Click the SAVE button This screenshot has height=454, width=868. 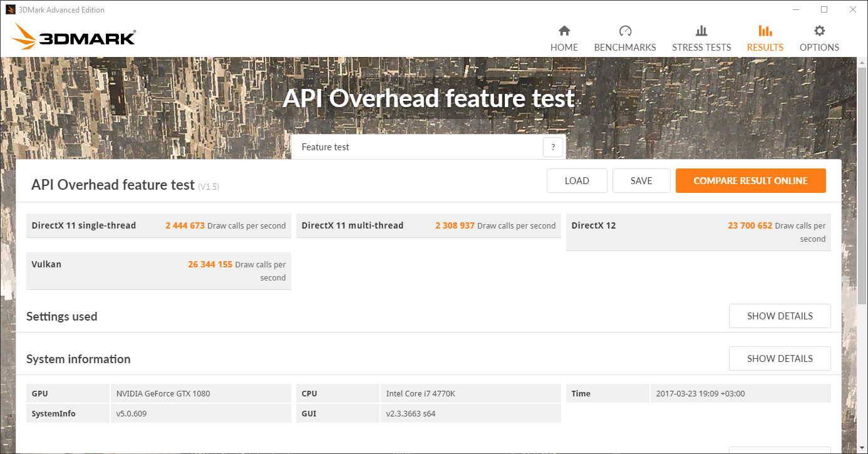[x=641, y=180]
